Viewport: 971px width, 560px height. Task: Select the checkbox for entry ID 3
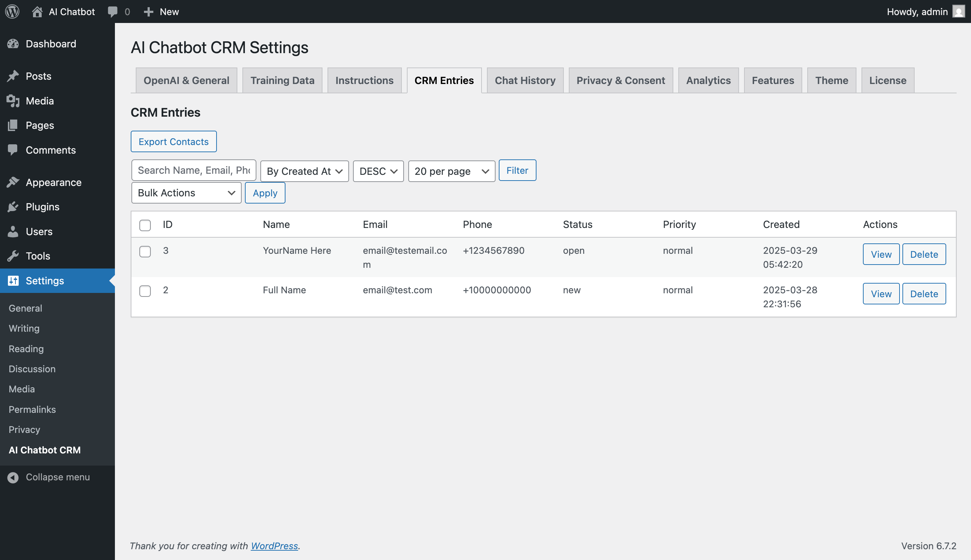point(145,252)
